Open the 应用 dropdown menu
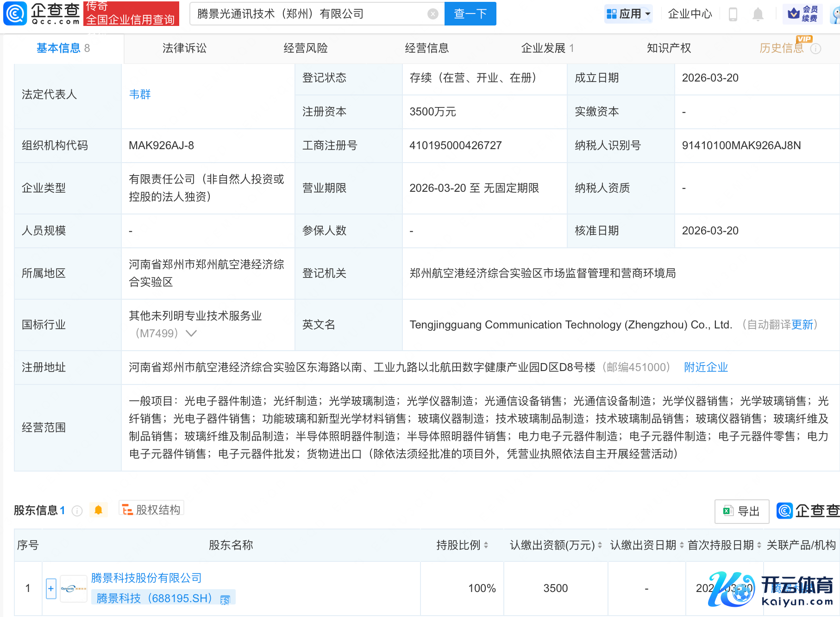The height and width of the screenshot is (617, 840). [628, 14]
